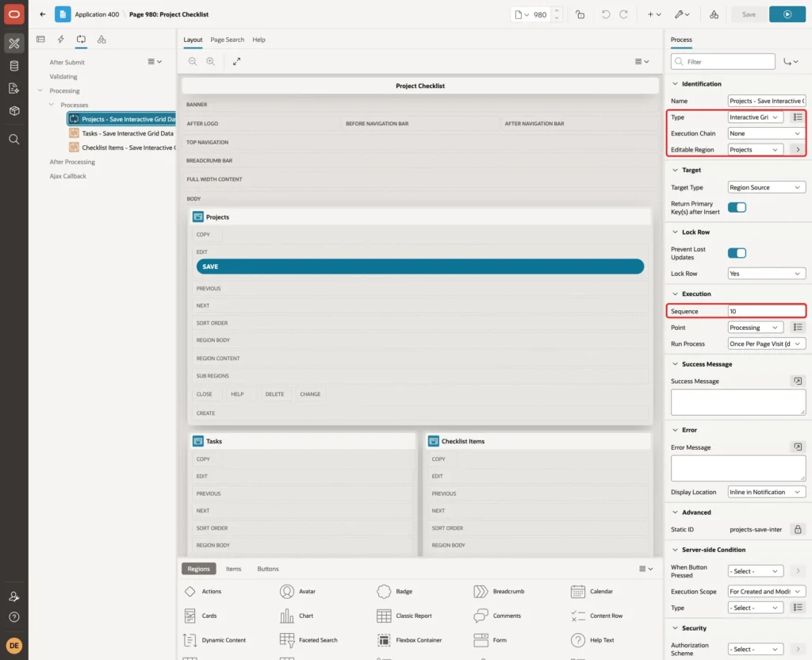The width and height of the screenshot is (812, 660).
Task: Open the Authorization Scheme dropdown
Action: (756, 649)
